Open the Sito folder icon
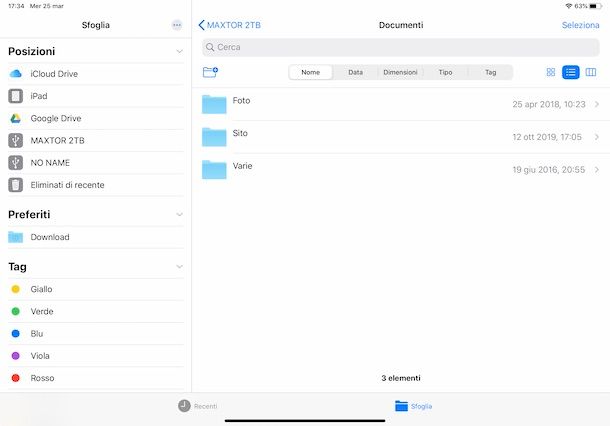This screenshot has height=426, width=610. click(x=214, y=137)
